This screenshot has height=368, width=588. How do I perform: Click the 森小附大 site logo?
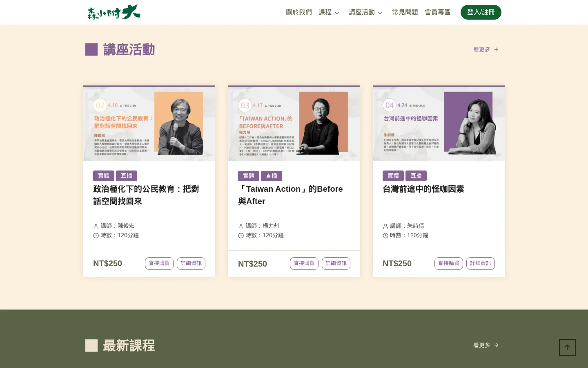pos(114,12)
